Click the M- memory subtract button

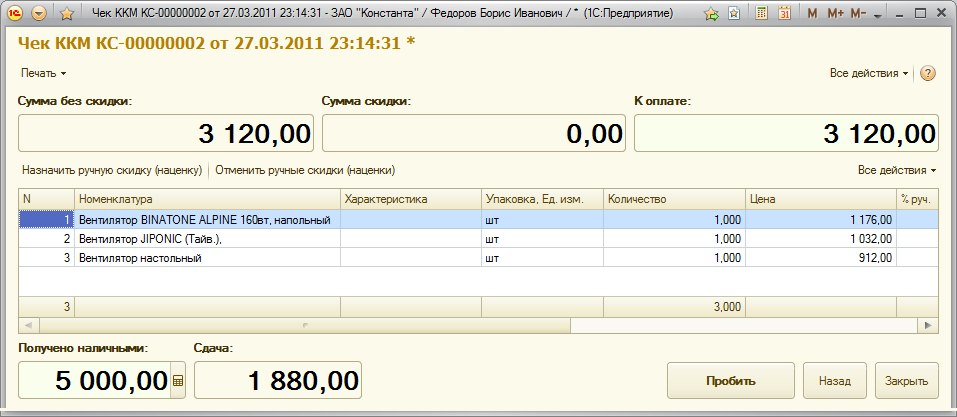pos(859,13)
